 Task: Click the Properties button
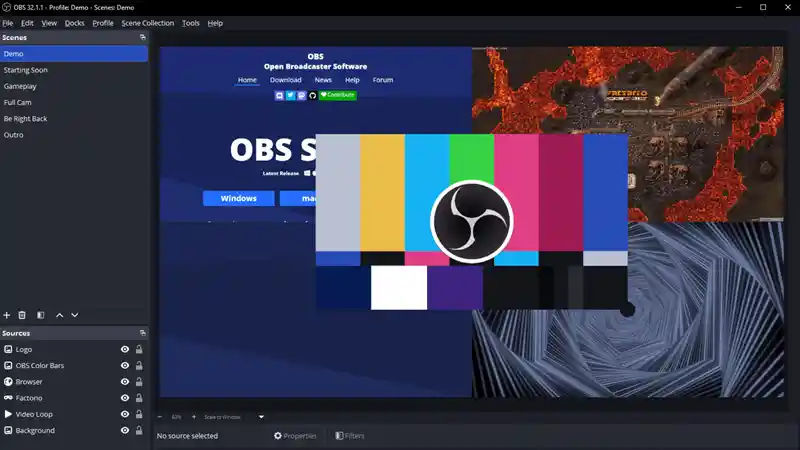pos(295,436)
